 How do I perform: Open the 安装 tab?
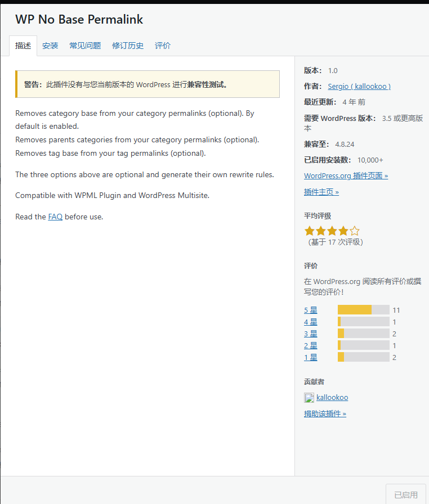tap(50, 46)
